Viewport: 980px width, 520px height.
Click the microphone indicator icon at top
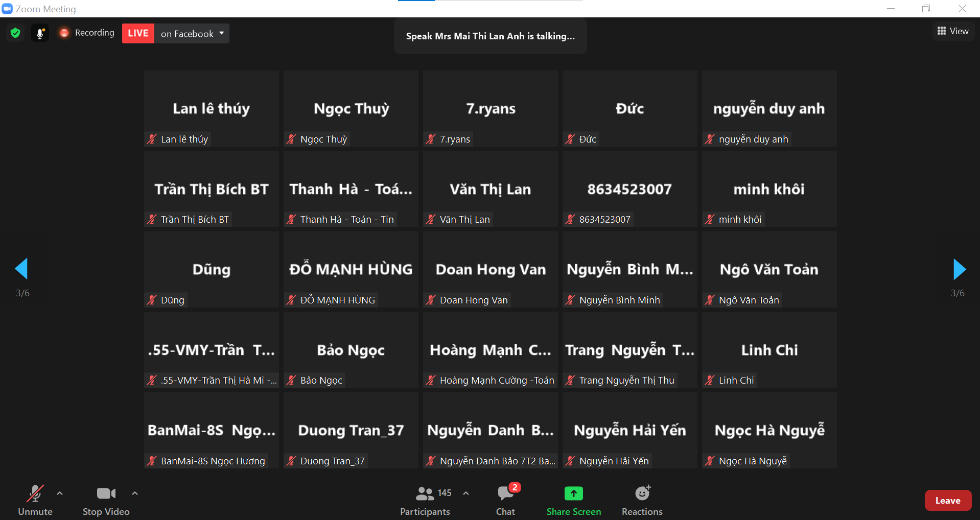40,33
